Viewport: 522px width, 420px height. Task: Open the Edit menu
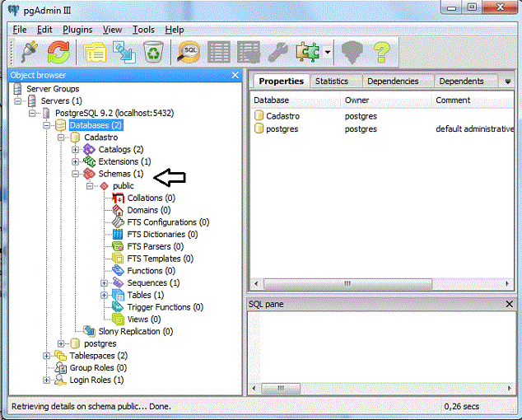tap(44, 30)
